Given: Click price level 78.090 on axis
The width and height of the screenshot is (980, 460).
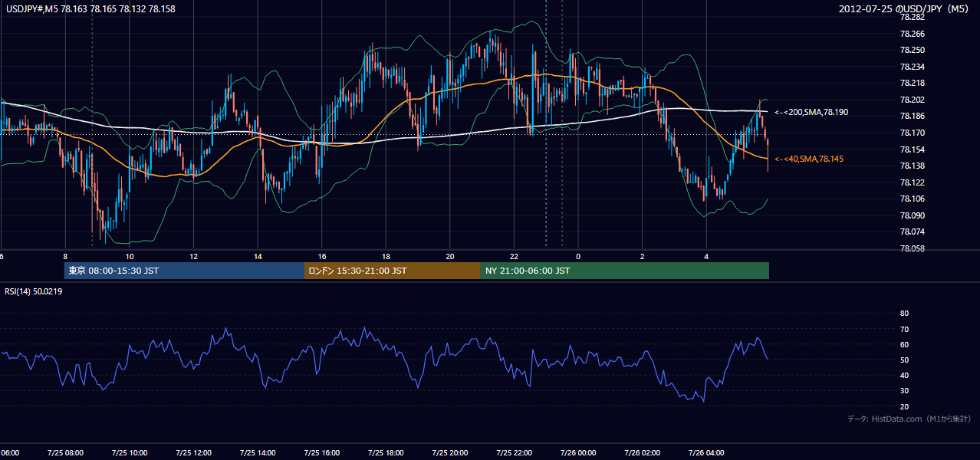Looking at the screenshot, I should (913, 215).
